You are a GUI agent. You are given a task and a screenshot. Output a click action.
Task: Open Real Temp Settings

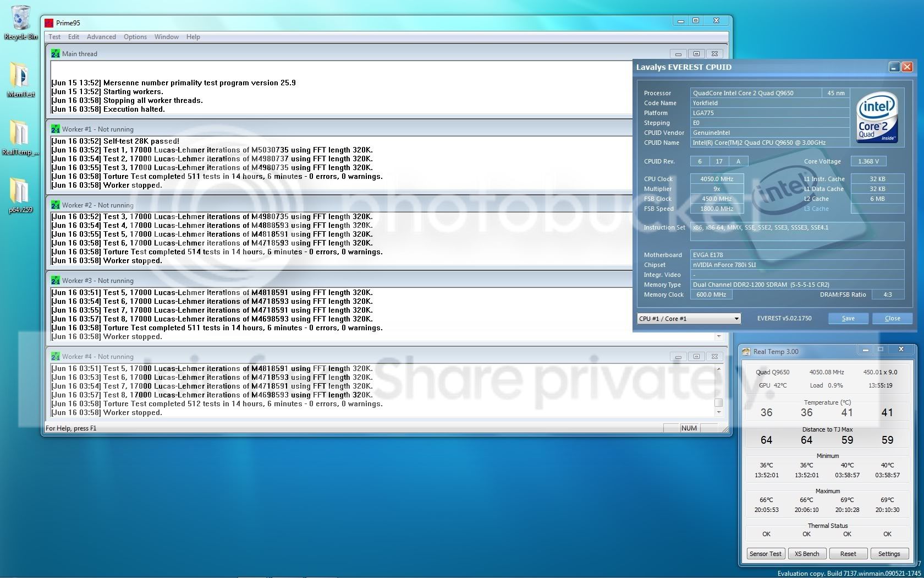889,553
